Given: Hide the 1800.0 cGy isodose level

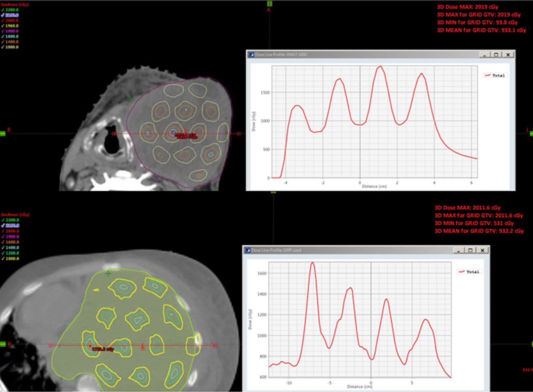Looking at the screenshot, I should [x=3, y=36].
